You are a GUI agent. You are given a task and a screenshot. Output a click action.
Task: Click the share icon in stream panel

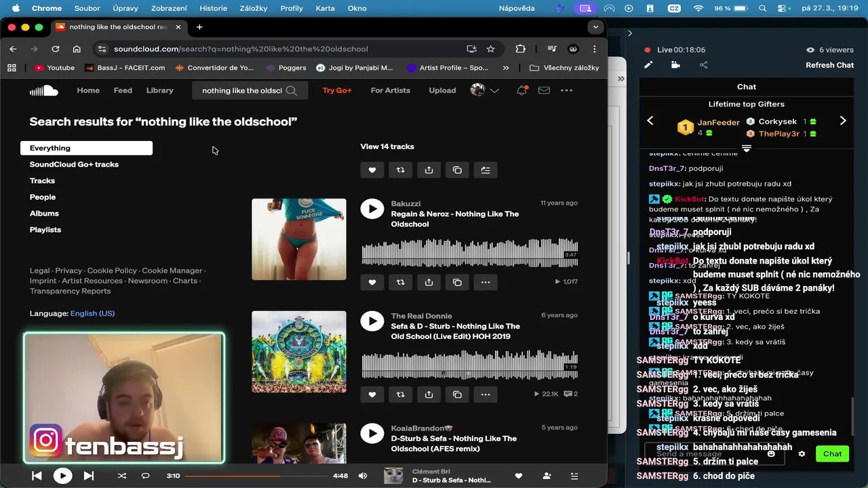point(703,65)
